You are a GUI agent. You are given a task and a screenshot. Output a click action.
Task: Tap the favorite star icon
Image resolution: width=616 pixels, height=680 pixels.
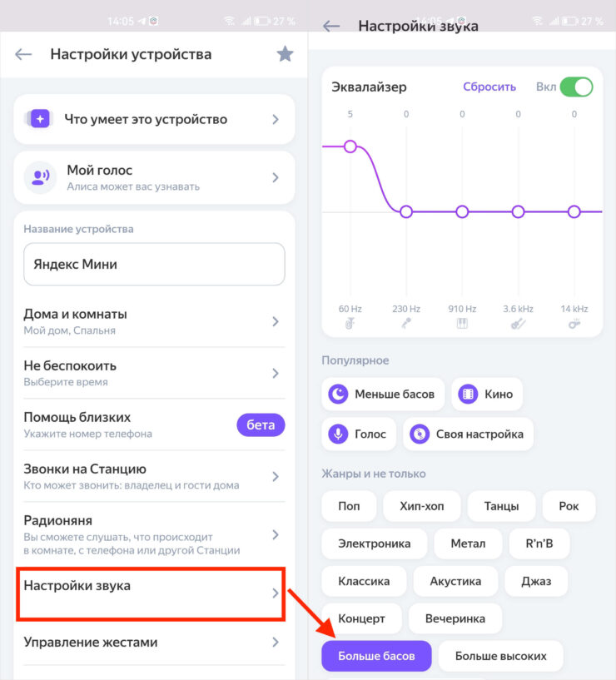pyautogui.click(x=285, y=54)
